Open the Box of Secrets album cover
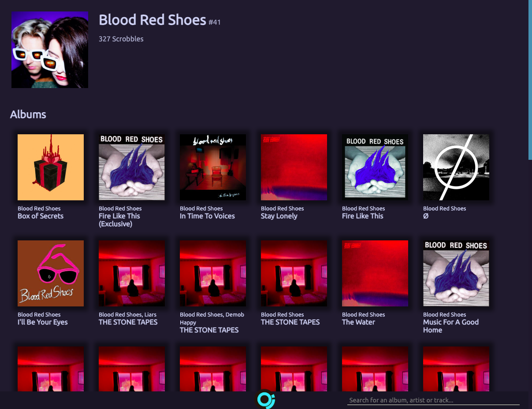The height and width of the screenshot is (409, 532). (51, 167)
